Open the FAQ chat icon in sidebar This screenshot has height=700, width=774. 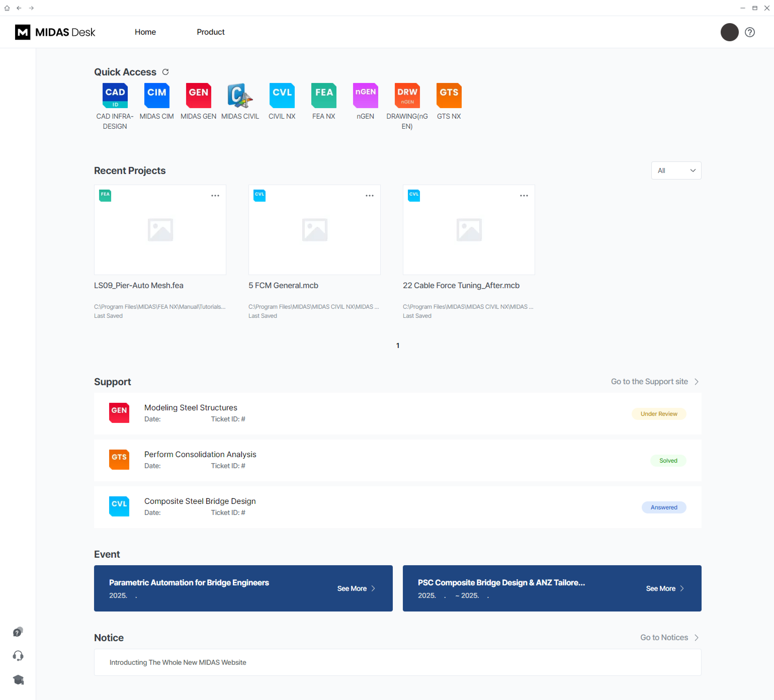pos(18,632)
